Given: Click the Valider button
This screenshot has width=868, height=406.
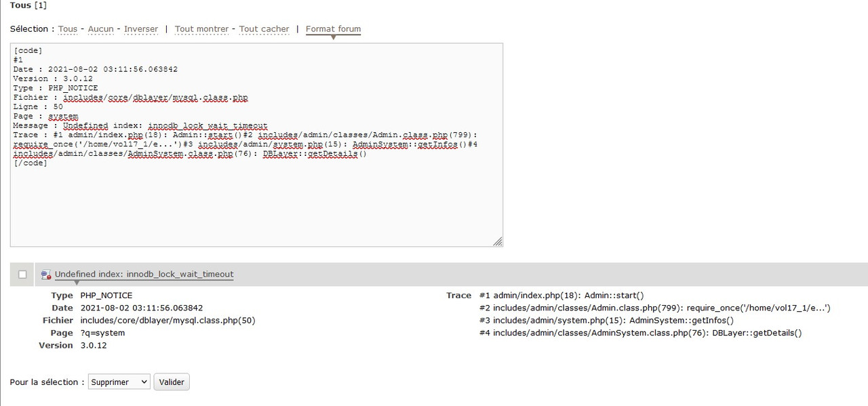Looking at the screenshot, I should click(172, 382).
